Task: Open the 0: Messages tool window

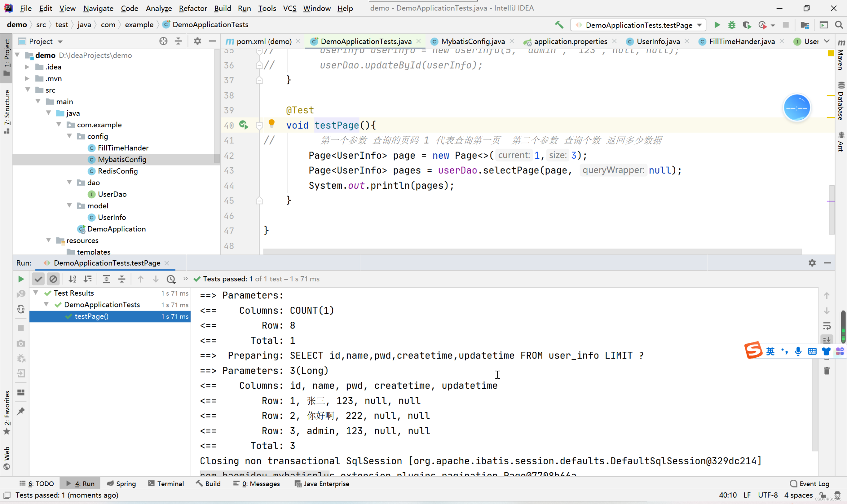Action: [x=256, y=484]
